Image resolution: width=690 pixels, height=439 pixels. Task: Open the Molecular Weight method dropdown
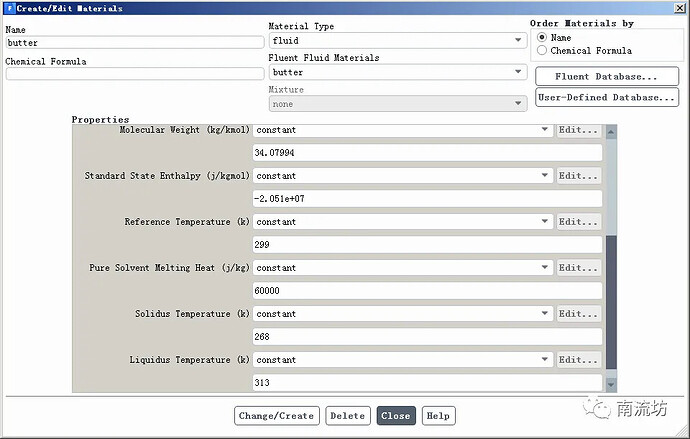click(403, 130)
